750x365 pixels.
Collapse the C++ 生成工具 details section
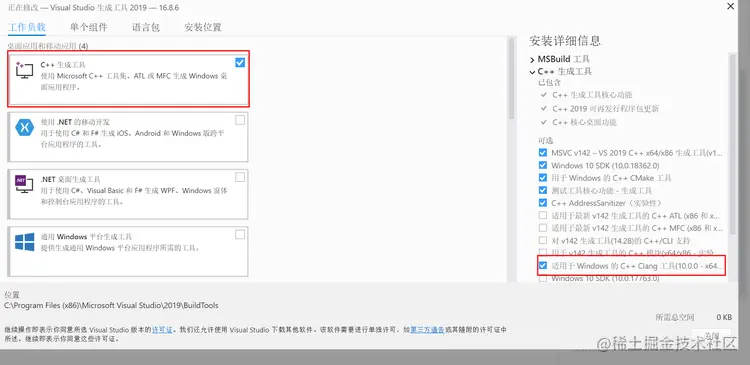coord(532,72)
